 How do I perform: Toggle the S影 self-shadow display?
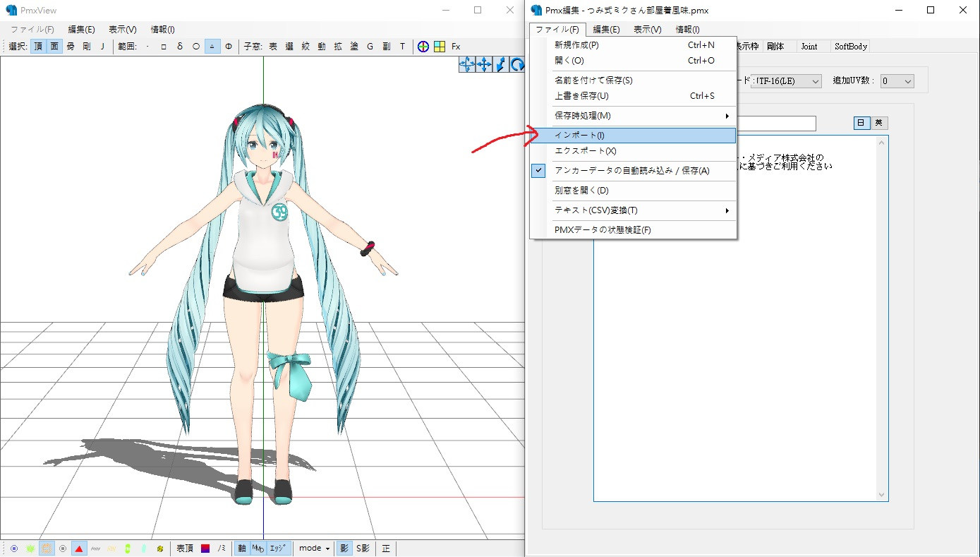[363, 548]
